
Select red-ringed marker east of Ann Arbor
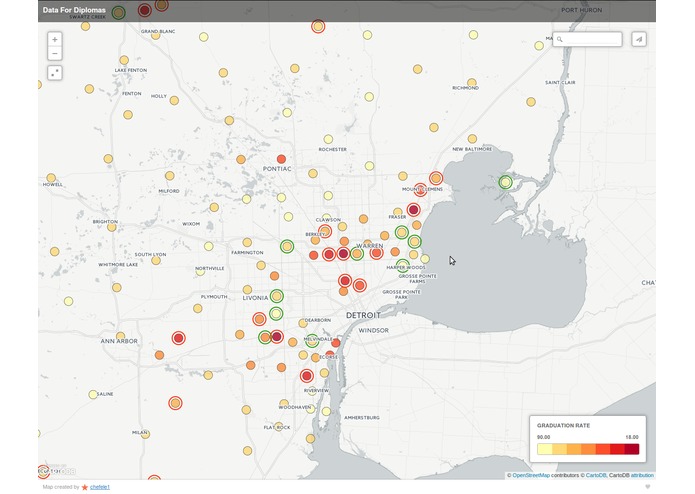pos(179,338)
